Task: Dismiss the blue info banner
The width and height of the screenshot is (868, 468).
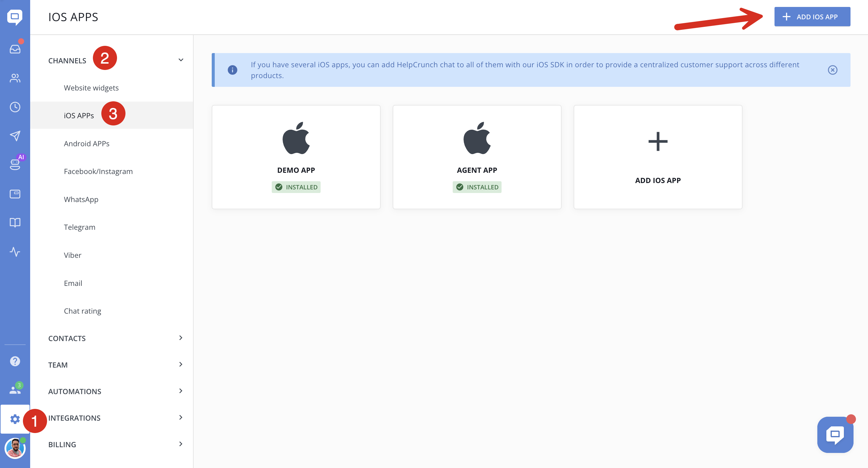Action: [x=832, y=70]
